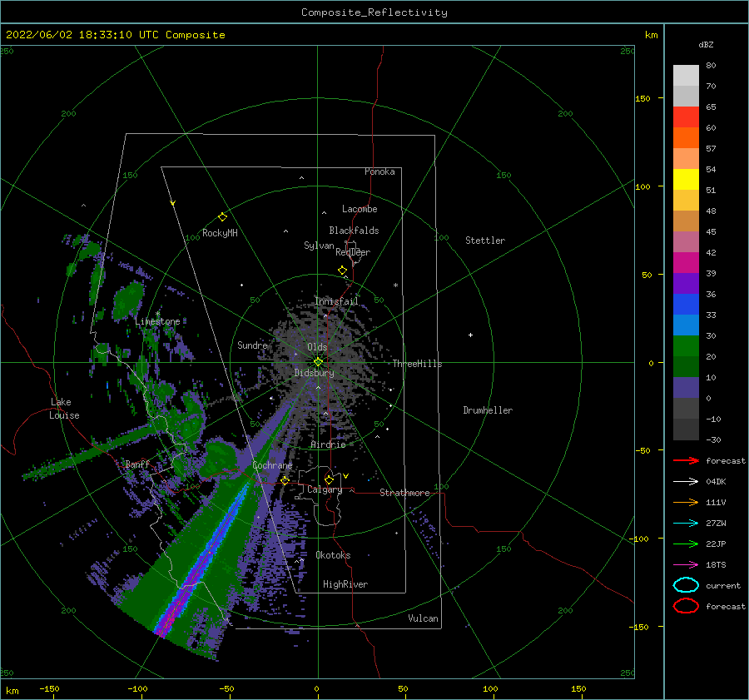Viewport: 749px width, 700px height.
Task: Click the white plus marker east of ThreeHills
Action: tap(470, 335)
